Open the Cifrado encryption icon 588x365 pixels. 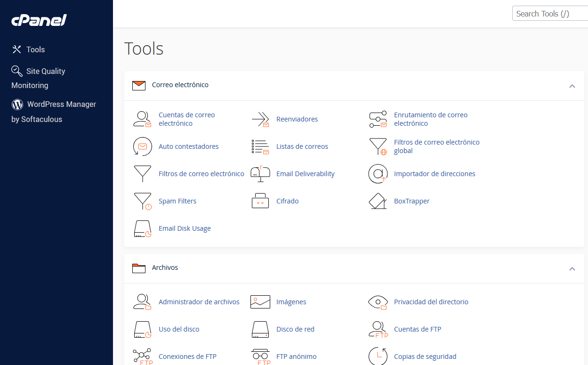260,201
